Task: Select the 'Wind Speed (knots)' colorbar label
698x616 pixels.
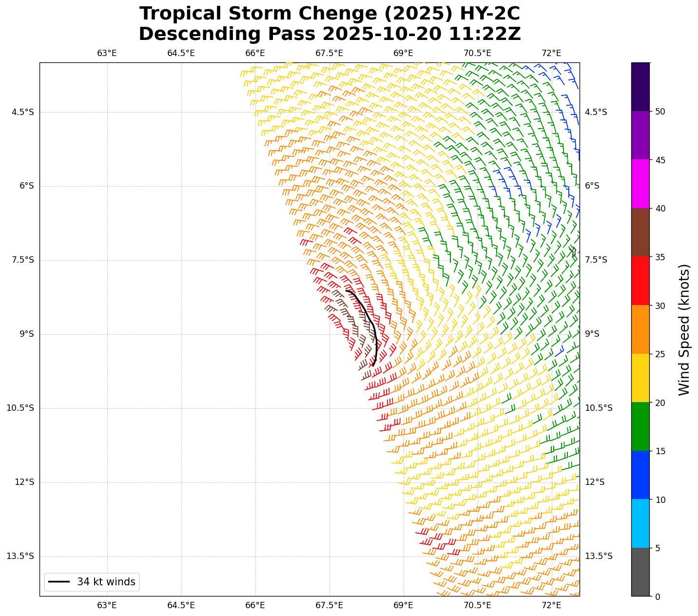Action: click(x=684, y=329)
